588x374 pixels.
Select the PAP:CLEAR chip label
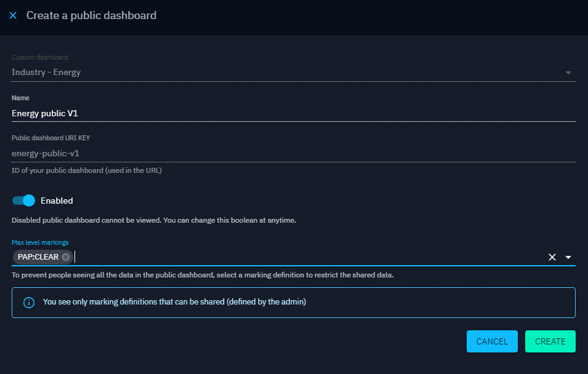point(38,257)
